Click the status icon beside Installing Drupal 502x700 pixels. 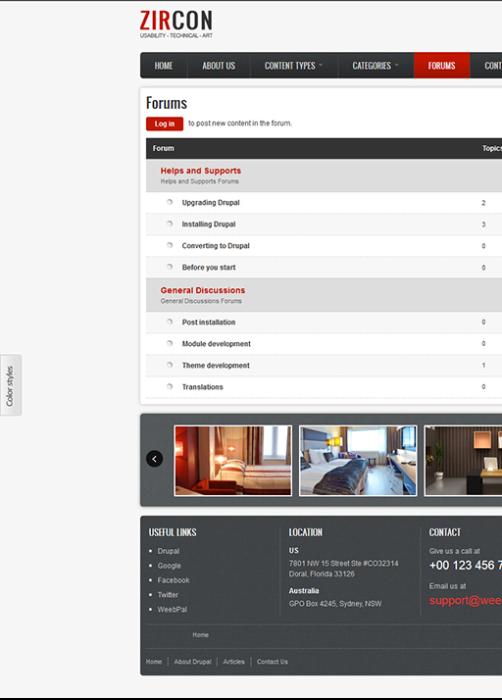tap(170, 224)
